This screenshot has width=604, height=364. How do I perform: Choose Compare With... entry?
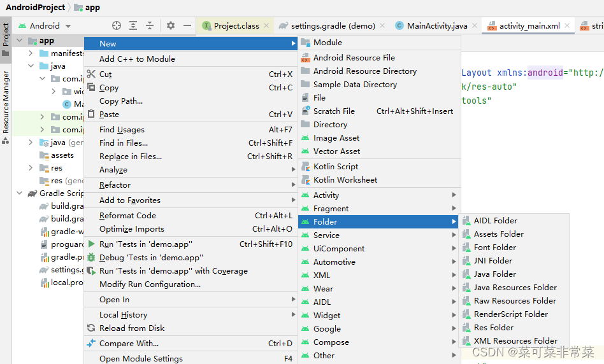(x=191, y=343)
